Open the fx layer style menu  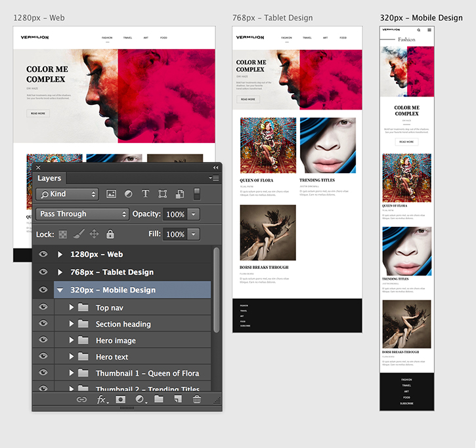tap(102, 399)
